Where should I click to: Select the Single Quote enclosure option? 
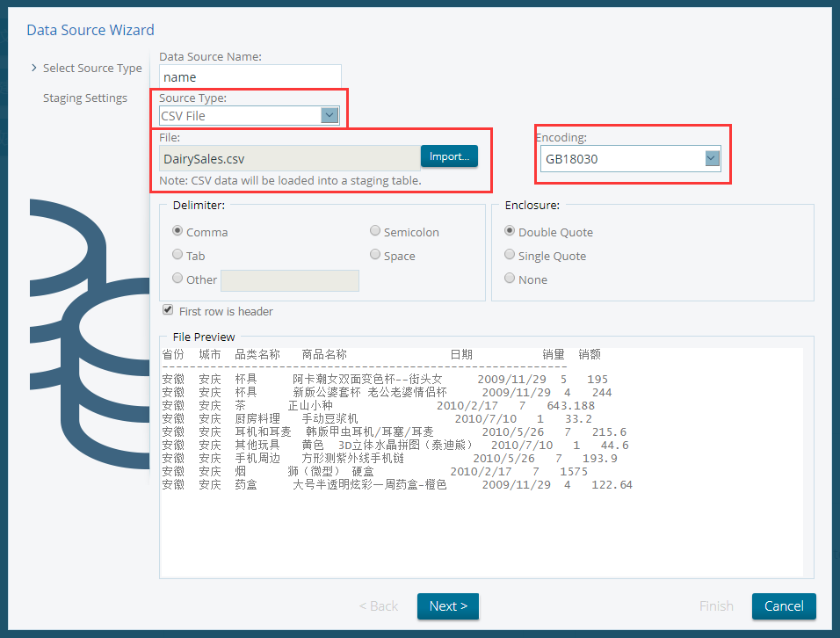click(x=510, y=255)
